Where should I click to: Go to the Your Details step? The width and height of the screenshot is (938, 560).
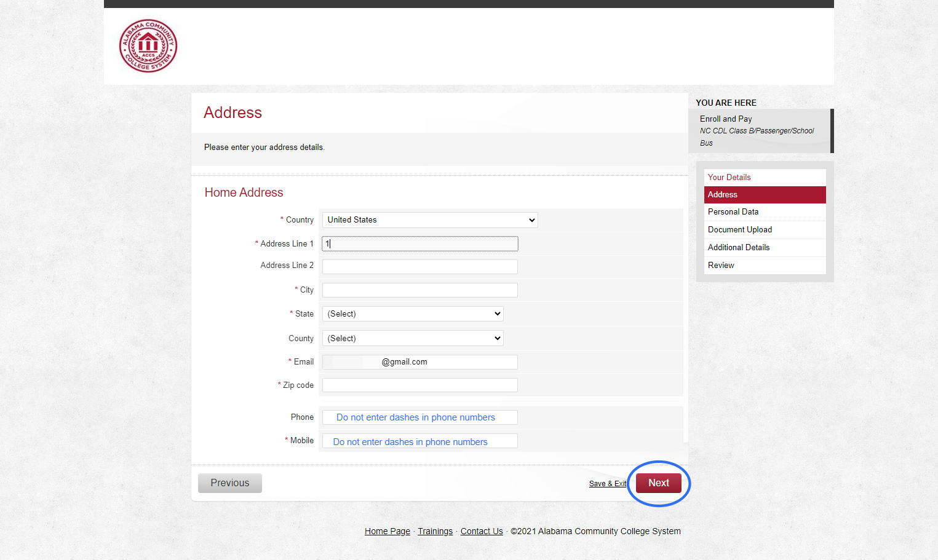765,178
